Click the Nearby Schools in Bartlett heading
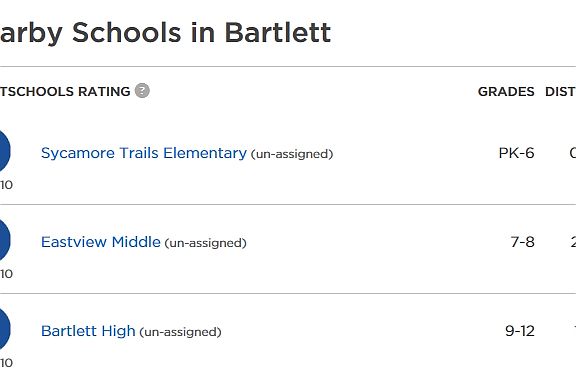 [165, 33]
